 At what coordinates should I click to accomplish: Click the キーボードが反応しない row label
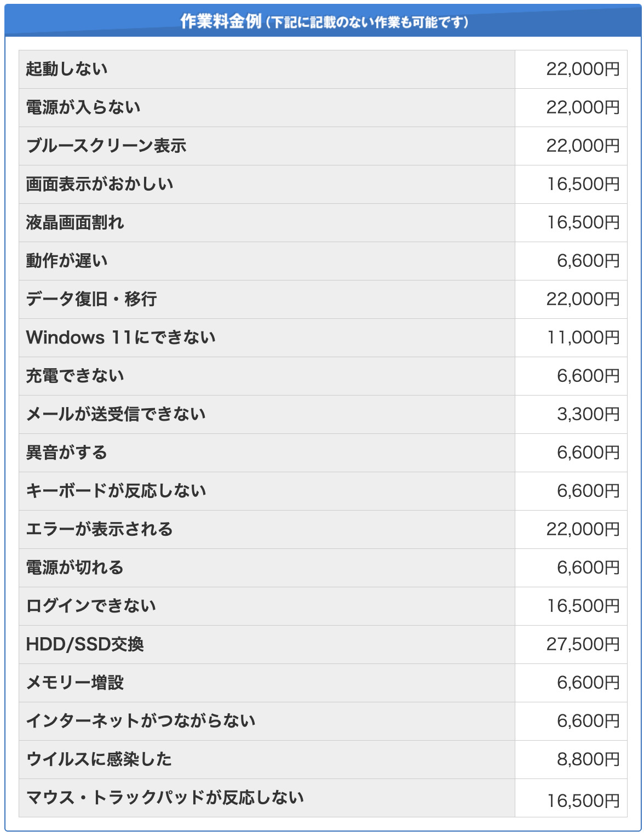[116, 491]
